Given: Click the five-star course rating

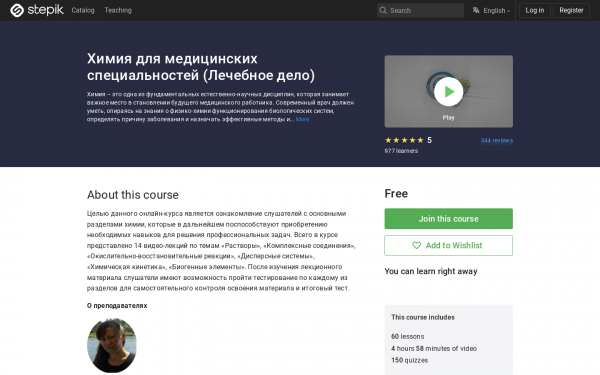Looking at the screenshot, I should click(404, 140).
